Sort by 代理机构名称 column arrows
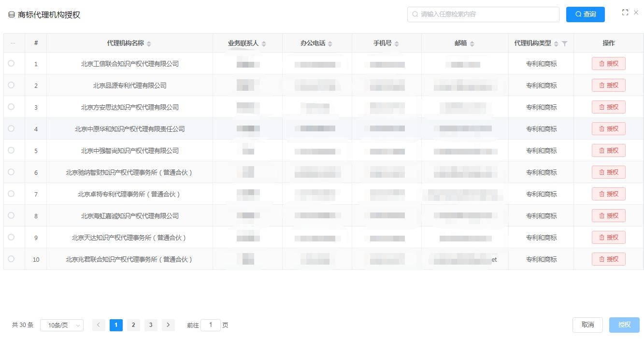Viewport: 644px width, 339px height. (149, 43)
